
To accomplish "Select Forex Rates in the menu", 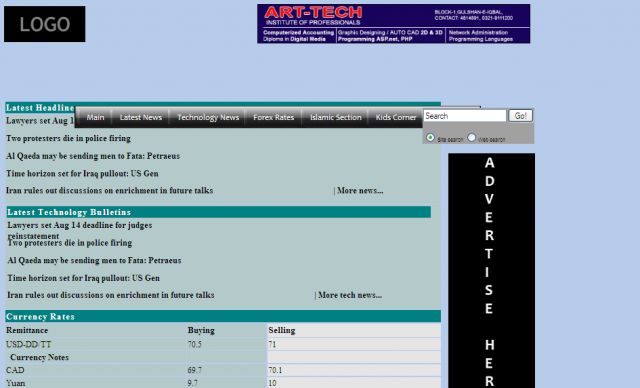I will [273, 118].
